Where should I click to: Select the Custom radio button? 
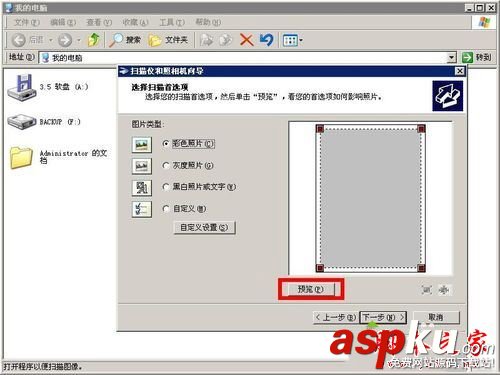coord(166,209)
